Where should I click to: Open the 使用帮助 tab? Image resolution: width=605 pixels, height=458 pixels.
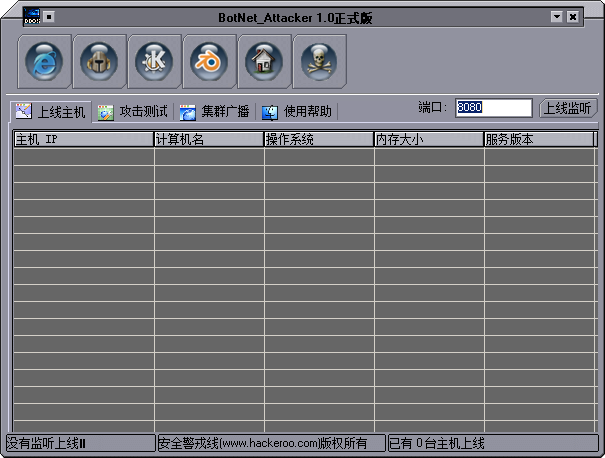[x=297, y=111]
